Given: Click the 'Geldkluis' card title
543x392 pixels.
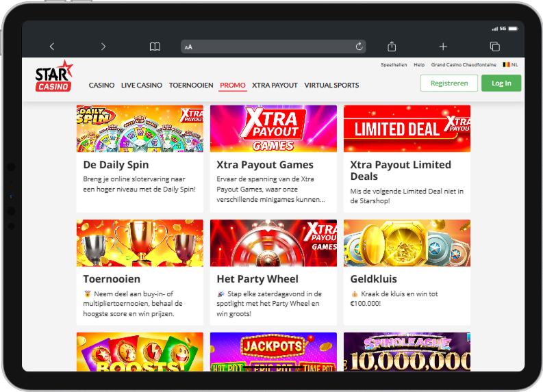Looking at the screenshot, I should click(x=373, y=279).
